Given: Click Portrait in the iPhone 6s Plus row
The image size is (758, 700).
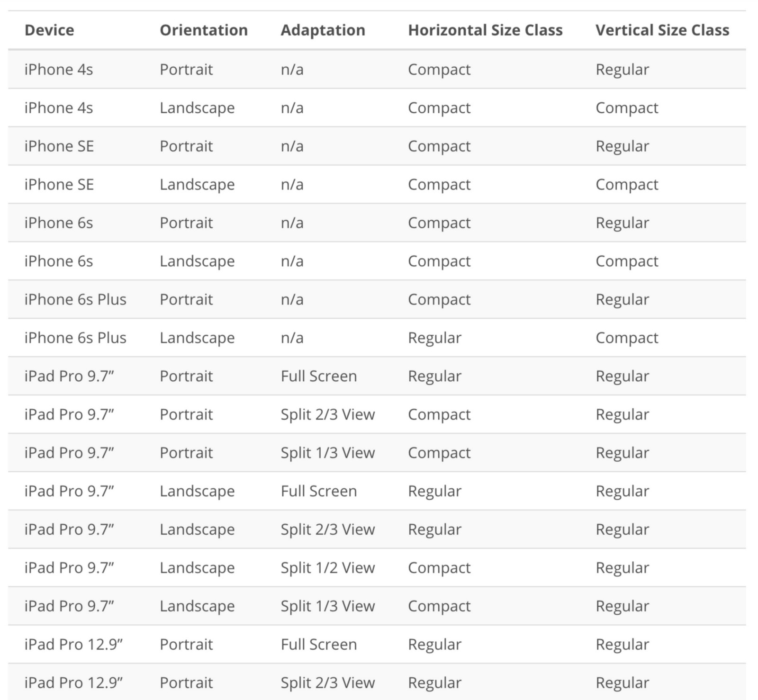Looking at the screenshot, I should (186, 299).
